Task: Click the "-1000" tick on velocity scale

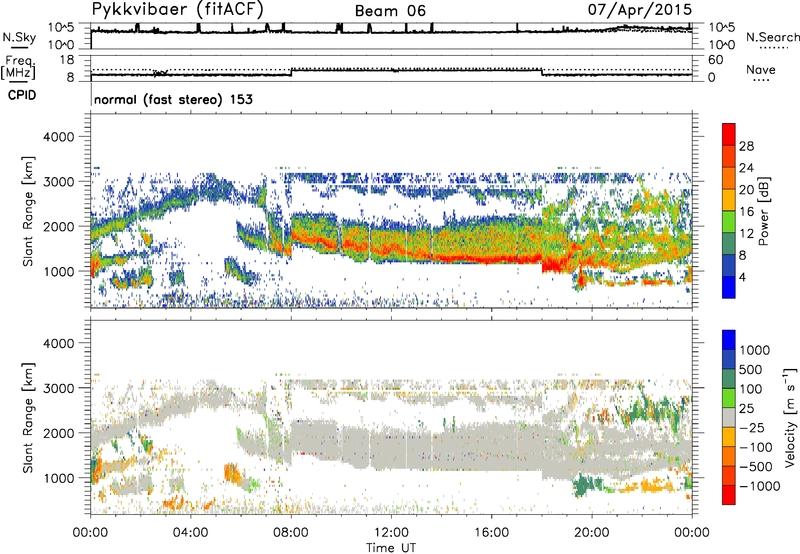Action: (759, 486)
